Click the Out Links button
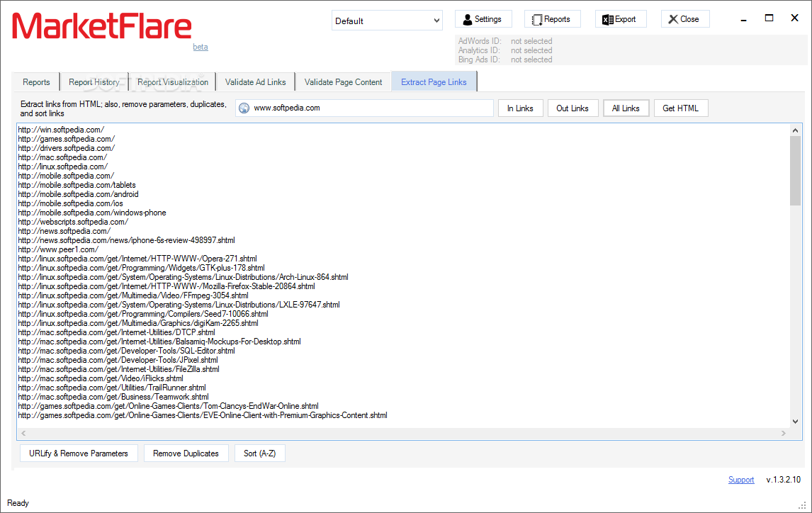This screenshot has height=513, width=812. pyautogui.click(x=573, y=108)
